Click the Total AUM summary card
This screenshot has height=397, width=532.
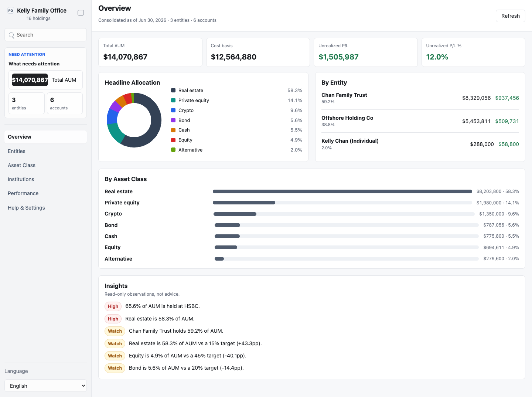[x=150, y=52]
